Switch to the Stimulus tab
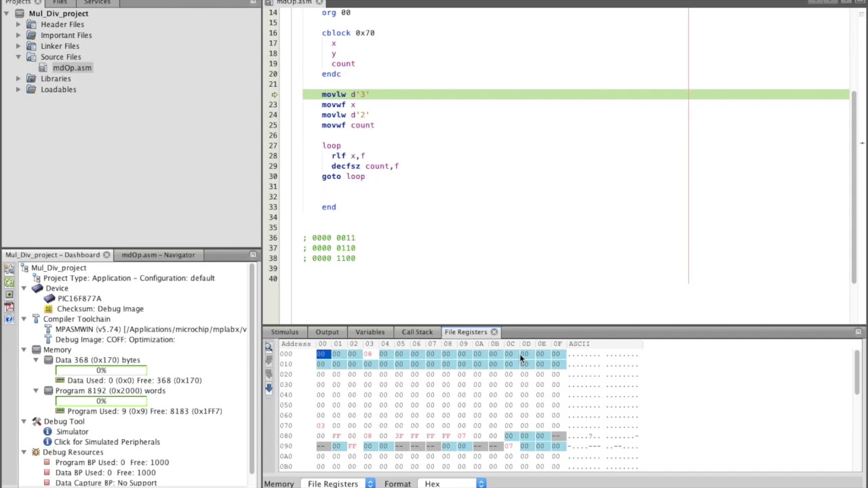Image resolution: width=868 pixels, height=488 pixels. 285,332
